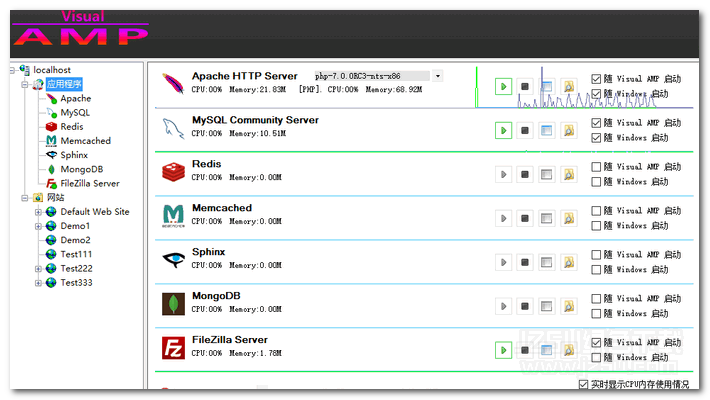Stop the Apache HTTP Server

[x=525, y=87]
